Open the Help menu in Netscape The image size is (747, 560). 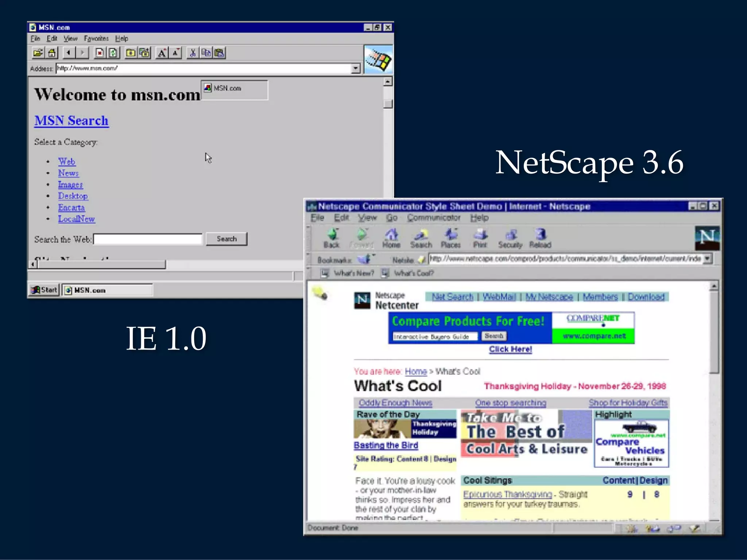point(479,218)
